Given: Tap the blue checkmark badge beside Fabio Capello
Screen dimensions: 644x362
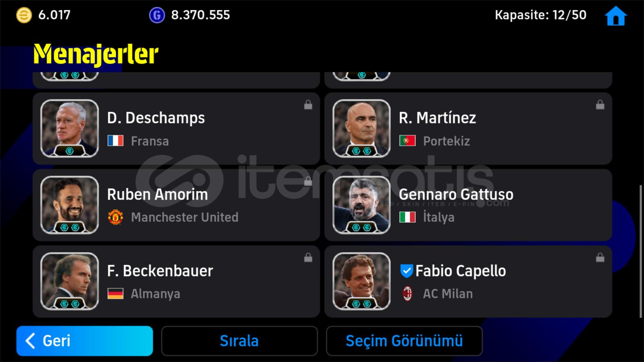Looking at the screenshot, I should tap(407, 271).
